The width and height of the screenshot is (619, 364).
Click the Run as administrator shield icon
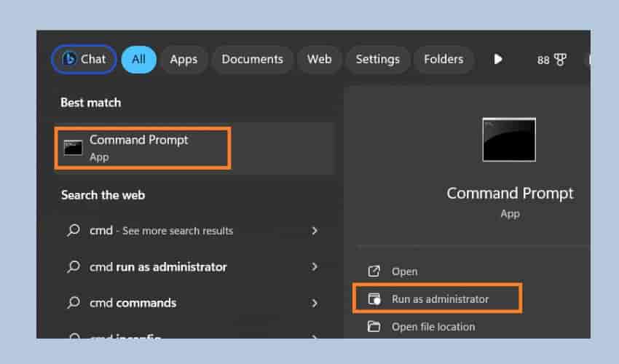click(x=374, y=299)
